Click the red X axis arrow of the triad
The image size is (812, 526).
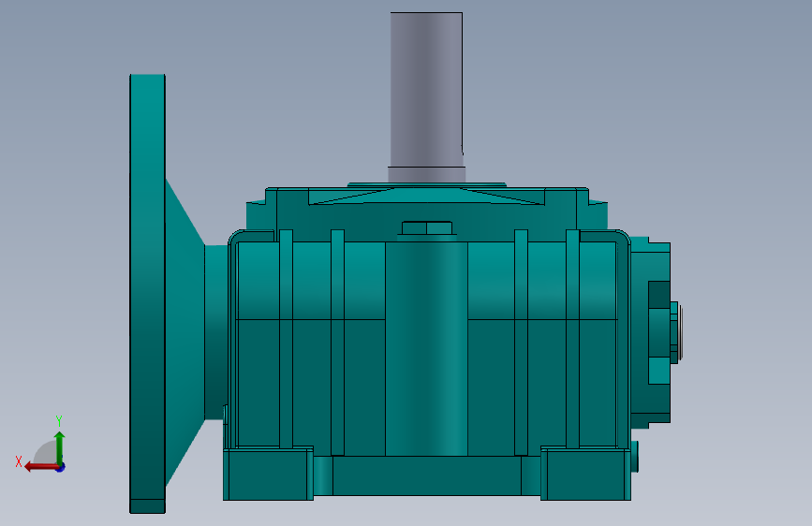coord(40,467)
